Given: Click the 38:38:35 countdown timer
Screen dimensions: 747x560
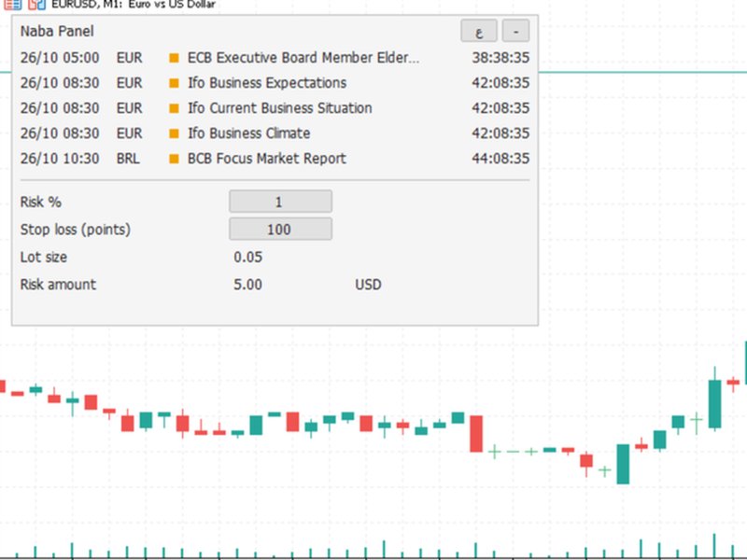Looking at the screenshot, I should click(500, 58).
